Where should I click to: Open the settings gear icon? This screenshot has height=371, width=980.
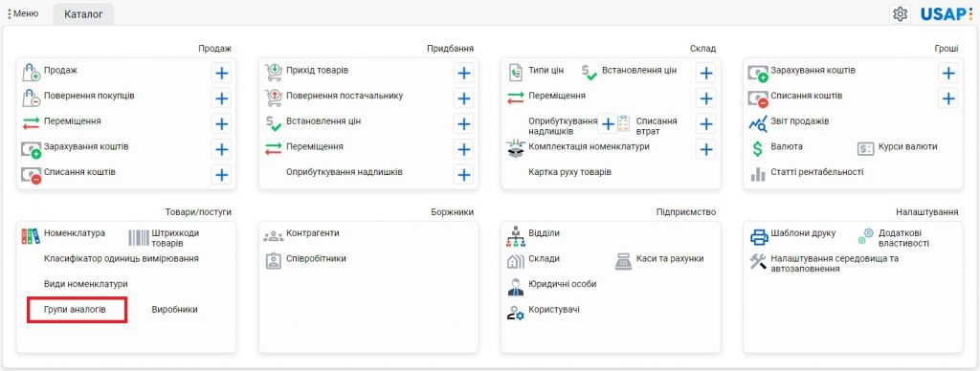pos(900,13)
